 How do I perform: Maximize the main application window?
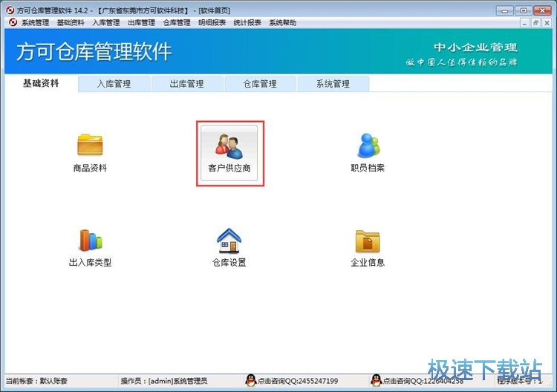pos(524,10)
